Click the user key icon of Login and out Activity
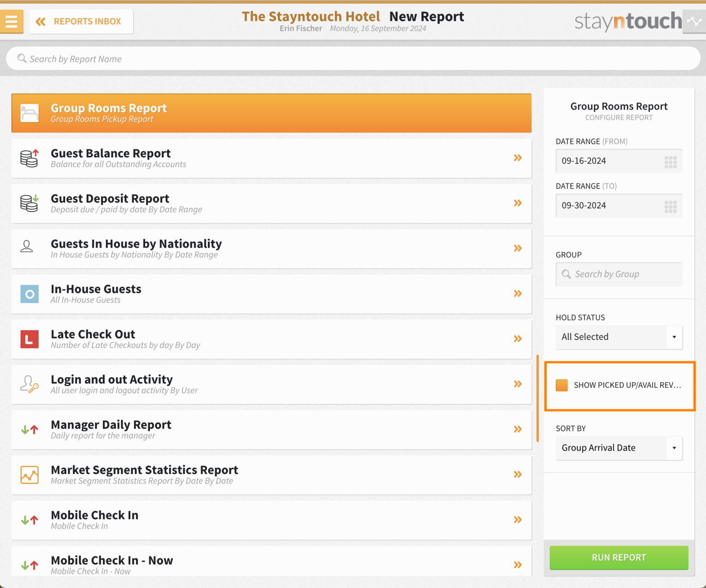This screenshot has width=706, height=588. click(30, 384)
